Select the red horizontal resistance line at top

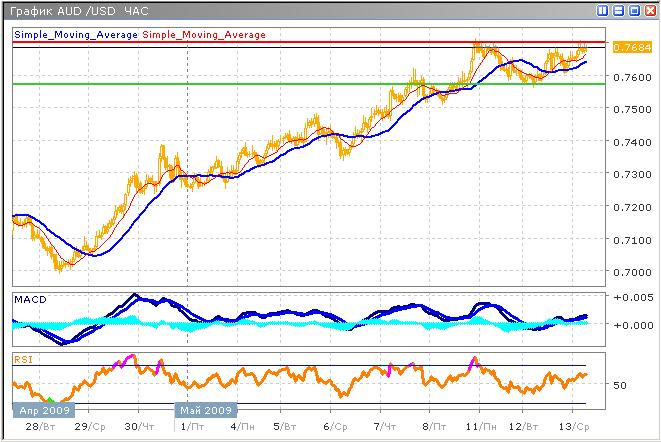coord(300,42)
